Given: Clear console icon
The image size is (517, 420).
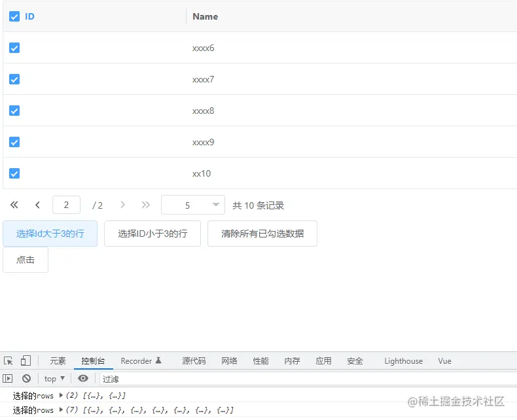Looking at the screenshot, I should pos(26,379).
